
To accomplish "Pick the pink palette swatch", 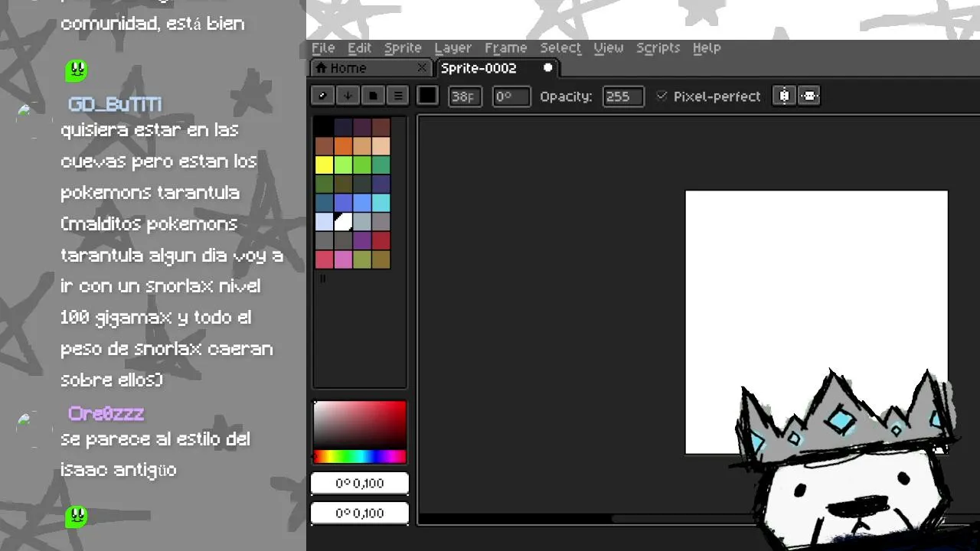I will click(x=343, y=259).
